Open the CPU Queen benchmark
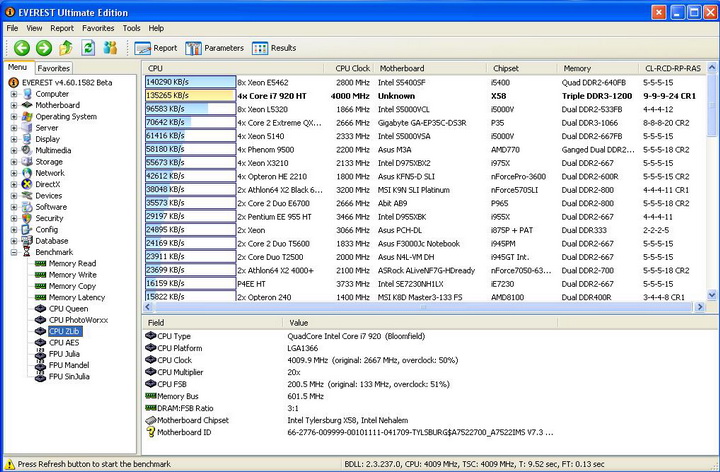720x472 pixels. coord(68,309)
